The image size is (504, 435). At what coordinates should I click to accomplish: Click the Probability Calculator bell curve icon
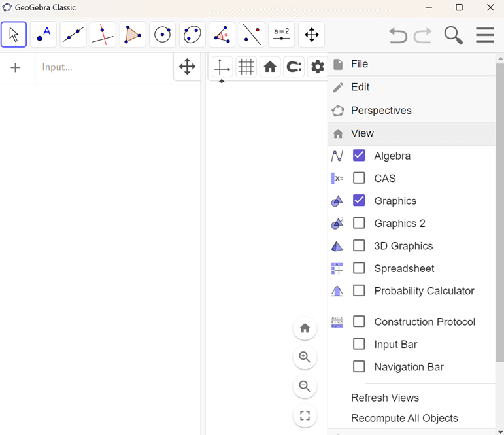click(x=337, y=291)
